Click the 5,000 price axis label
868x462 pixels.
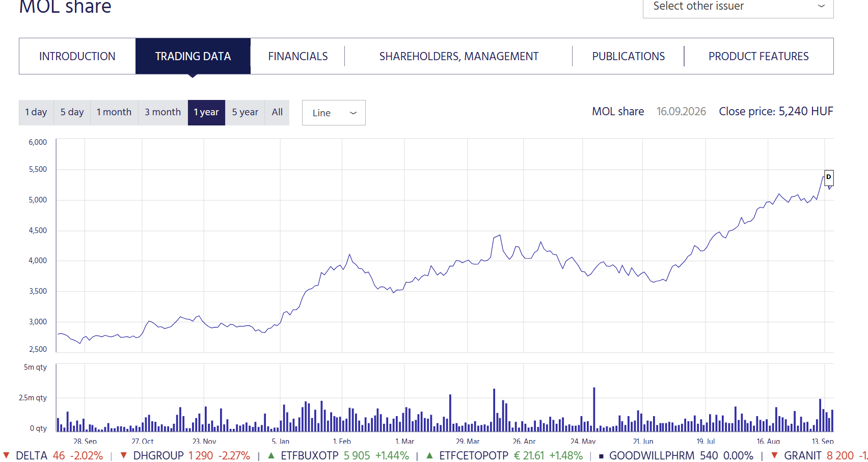[38, 200]
